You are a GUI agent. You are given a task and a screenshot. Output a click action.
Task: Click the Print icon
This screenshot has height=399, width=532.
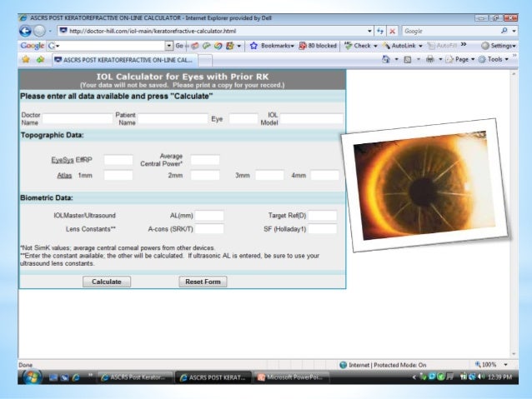click(x=430, y=60)
